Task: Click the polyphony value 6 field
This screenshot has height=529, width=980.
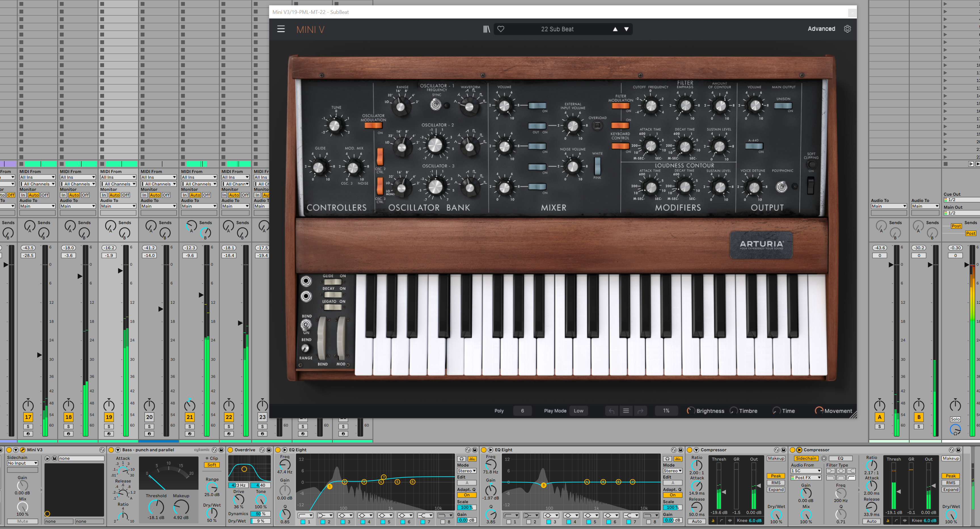Action: click(x=522, y=411)
